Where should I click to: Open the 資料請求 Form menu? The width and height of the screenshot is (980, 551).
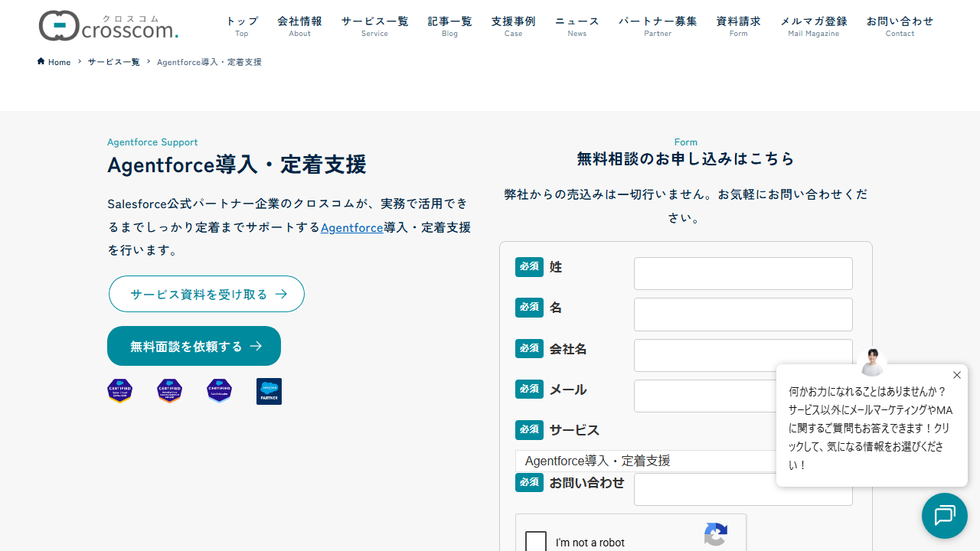(739, 26)
